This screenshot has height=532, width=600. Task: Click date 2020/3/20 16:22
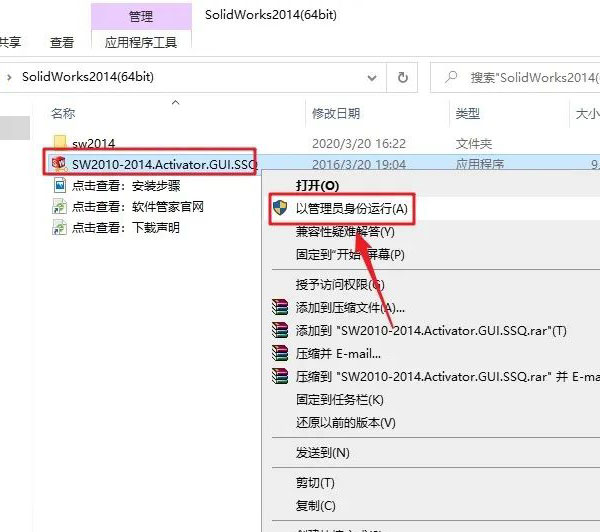pos(359,144)
